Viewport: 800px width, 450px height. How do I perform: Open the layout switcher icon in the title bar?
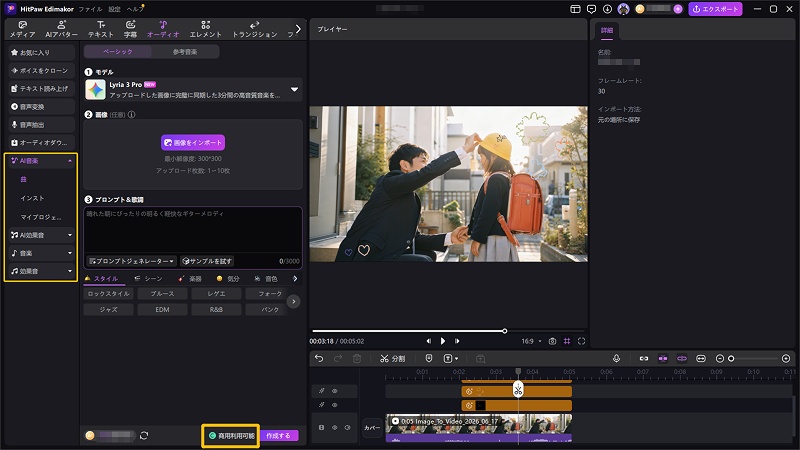click(x=576, y=9)
